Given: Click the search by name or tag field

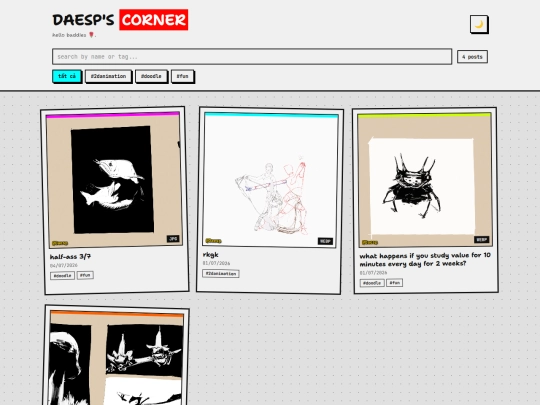Looking at the screenshot, I should [x=252, y=56].
